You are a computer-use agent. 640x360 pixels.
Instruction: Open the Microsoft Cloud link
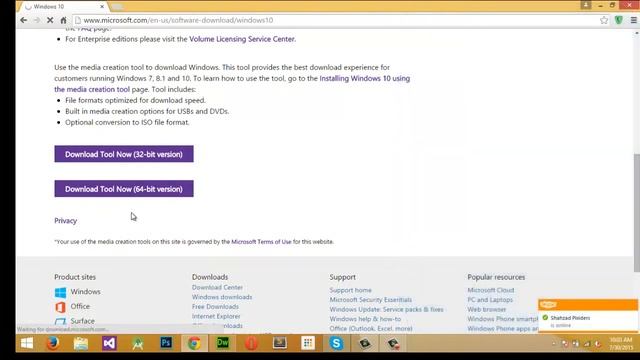[491, 290]
